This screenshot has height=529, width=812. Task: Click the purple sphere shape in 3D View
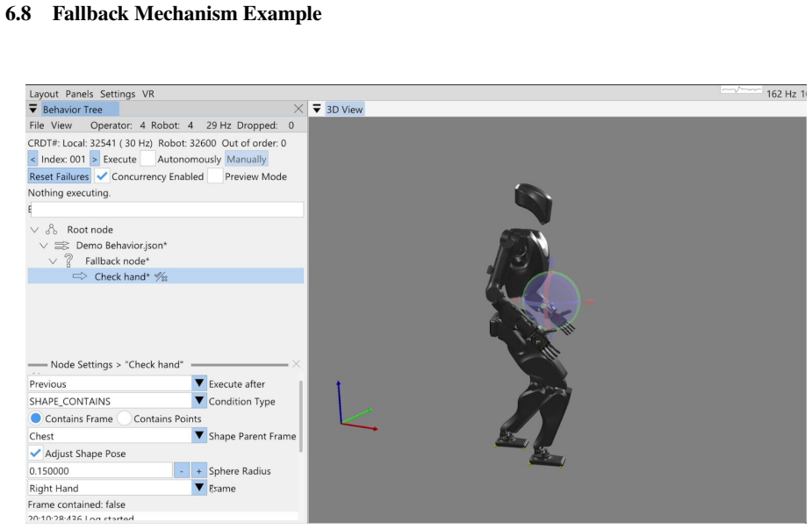pos(551,300)
